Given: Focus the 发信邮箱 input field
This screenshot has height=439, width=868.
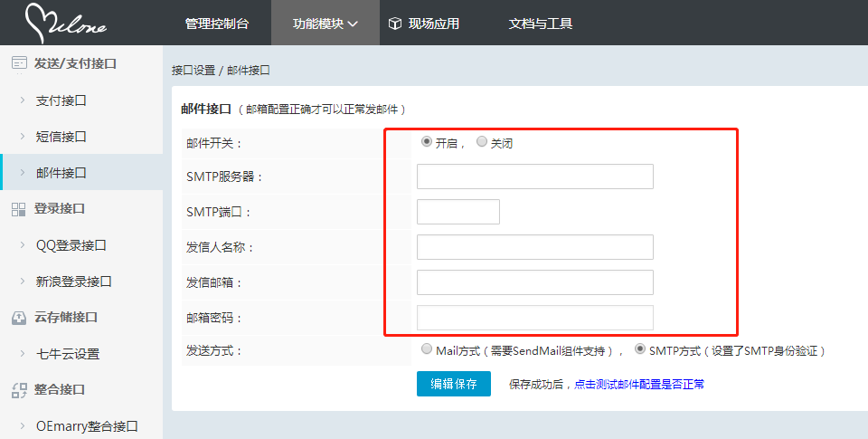Looking at the screenshot, I should [535, 282].
